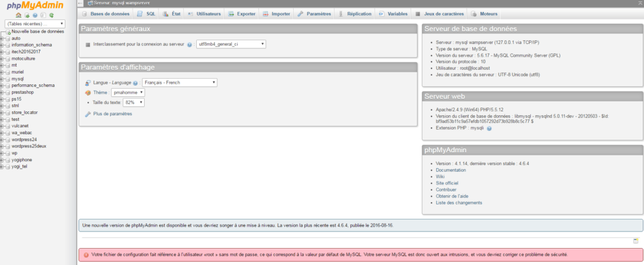Expand the information_schema database node

[2, 45]
